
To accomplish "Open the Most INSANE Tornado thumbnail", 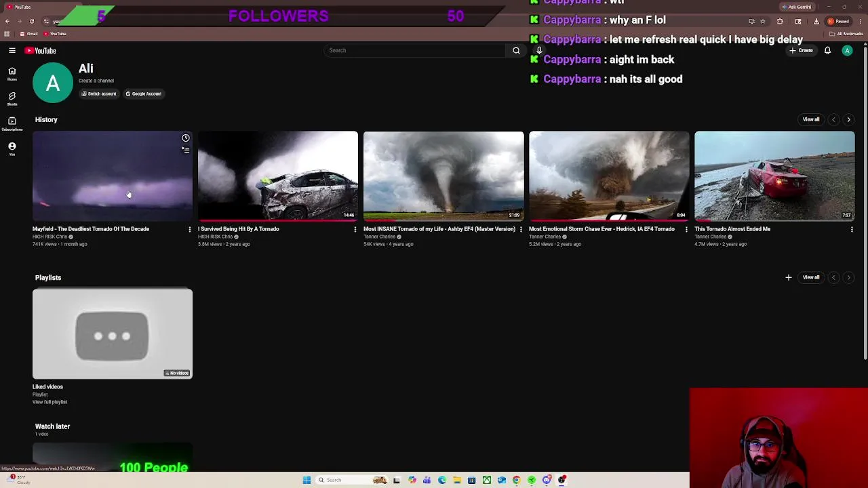I will (443, 176).
